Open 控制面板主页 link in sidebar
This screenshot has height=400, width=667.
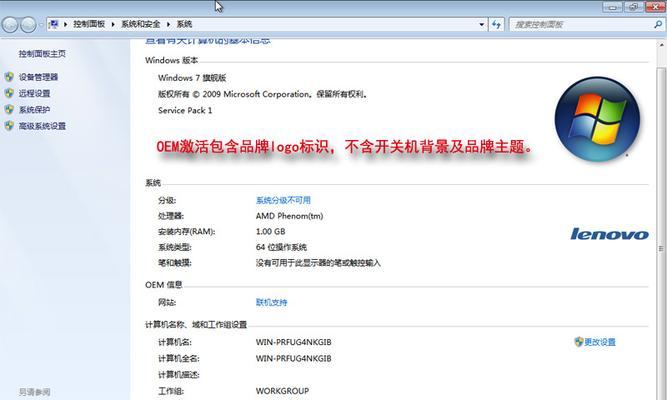(42, 54)
